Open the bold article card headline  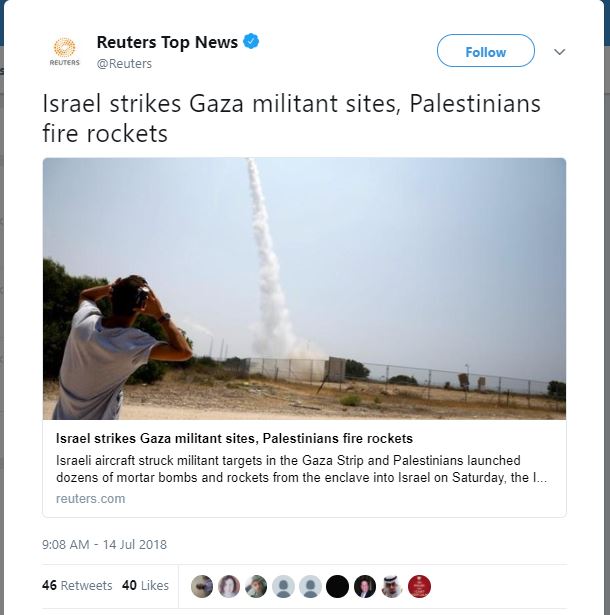pos(234,438)
